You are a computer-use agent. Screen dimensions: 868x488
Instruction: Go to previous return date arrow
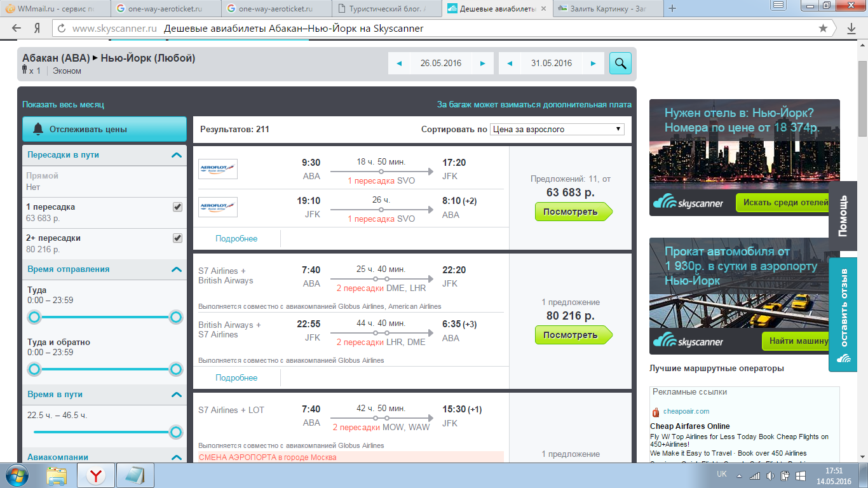[510, 63]
